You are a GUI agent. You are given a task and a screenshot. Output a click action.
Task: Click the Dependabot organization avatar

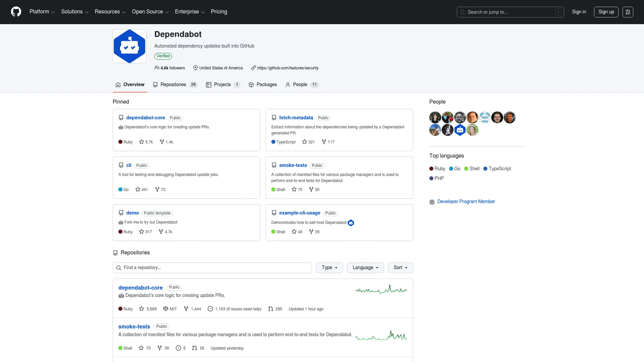point(129,46)
